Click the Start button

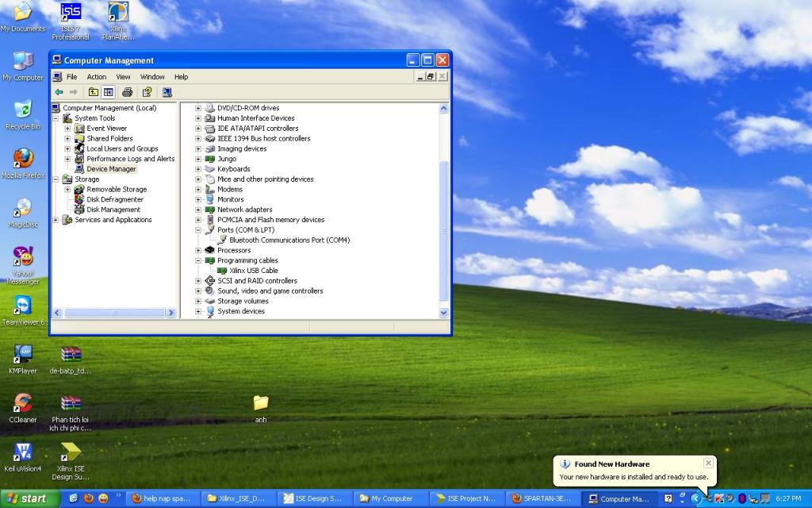(x=30, y=498)
